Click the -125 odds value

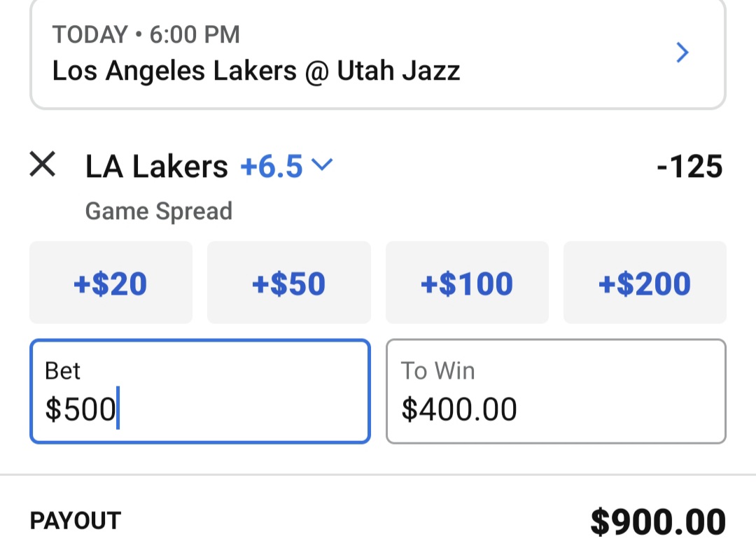689,167
